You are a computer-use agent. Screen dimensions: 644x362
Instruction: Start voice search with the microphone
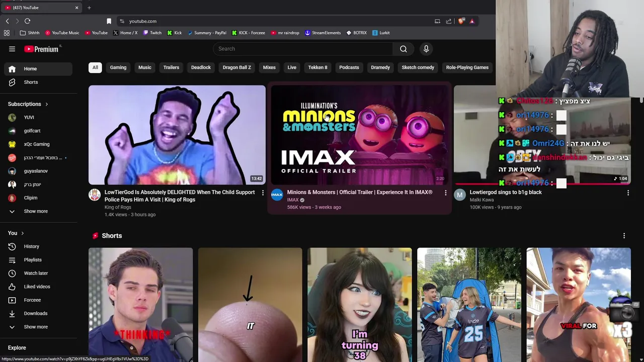coord(426,49)
